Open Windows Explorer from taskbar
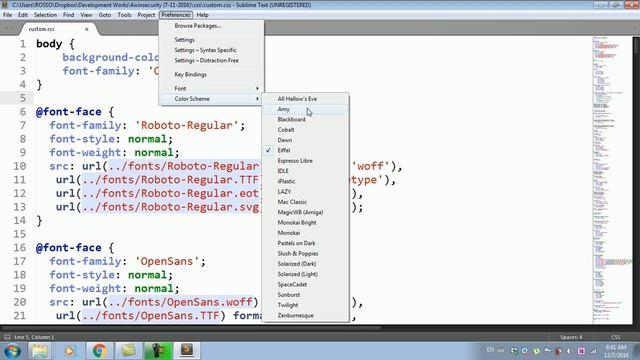 point(40,351)
